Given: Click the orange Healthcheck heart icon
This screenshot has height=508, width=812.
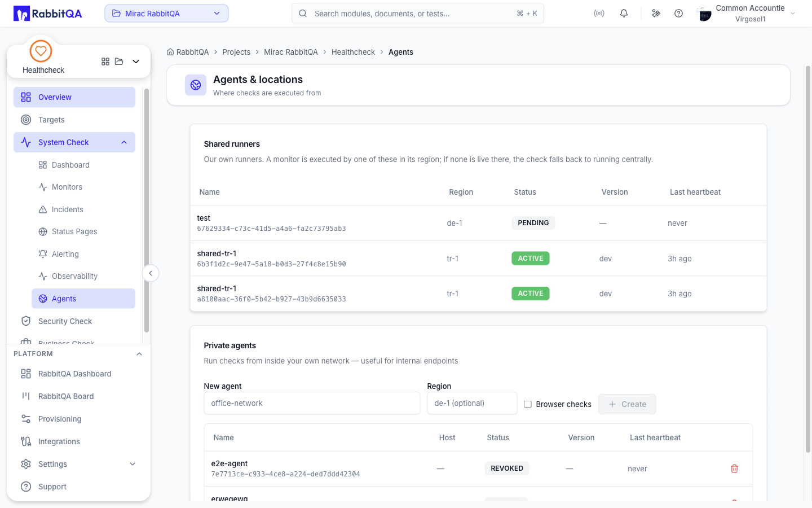Looking at the screenshot, I should (x=41, y=51).
